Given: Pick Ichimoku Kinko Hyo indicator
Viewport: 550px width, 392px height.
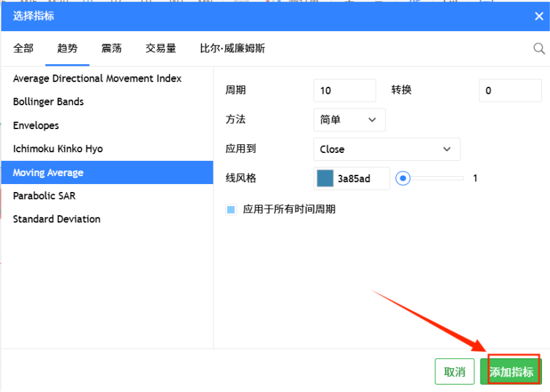Looking at the screenshot, I should pos(107,149).
